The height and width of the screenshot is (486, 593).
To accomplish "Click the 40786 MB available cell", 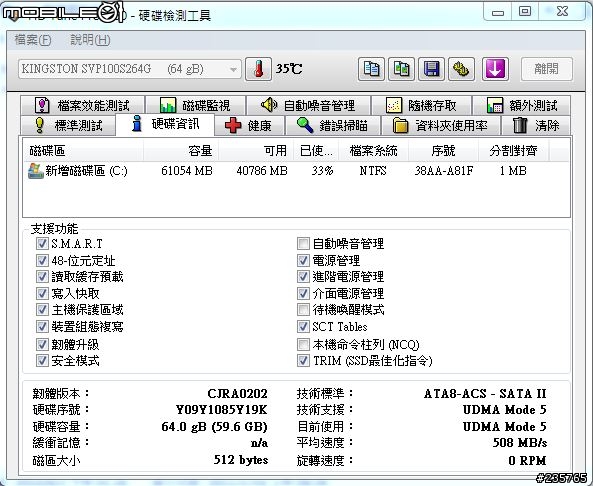I will [262, 171].
